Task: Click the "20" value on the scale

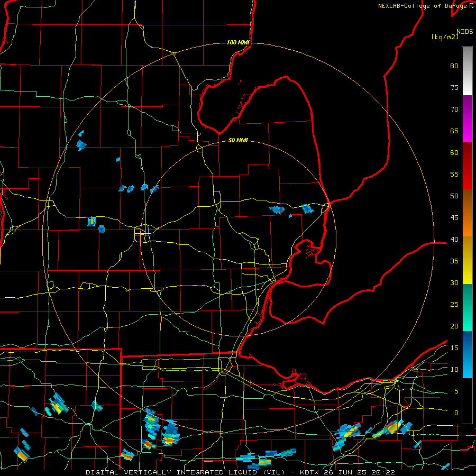Action: [454, 326]
